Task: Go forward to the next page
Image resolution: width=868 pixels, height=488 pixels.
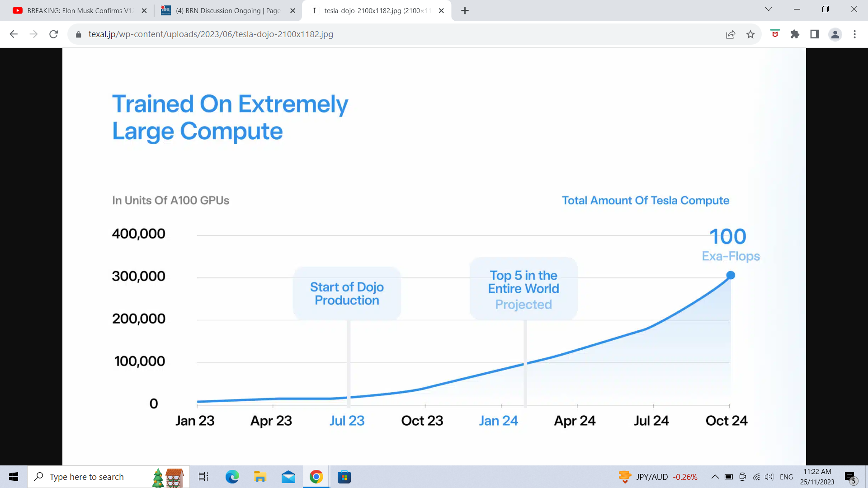Action: click(x=33, y=34)
